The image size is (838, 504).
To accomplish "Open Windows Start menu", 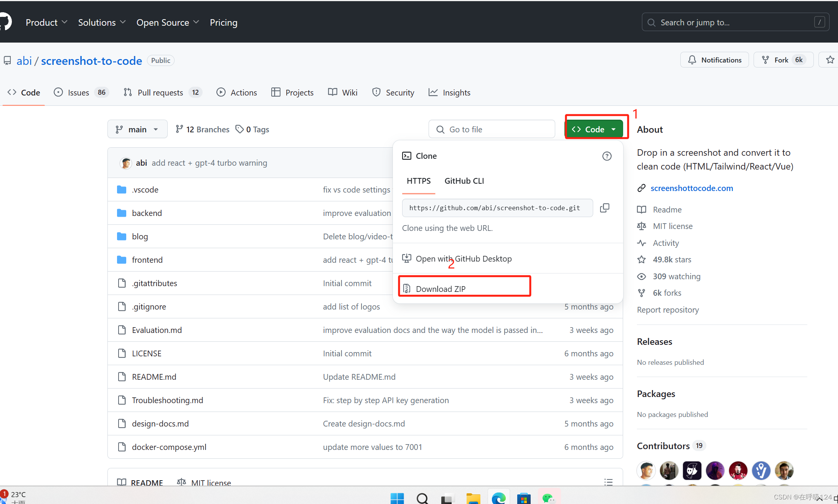I will [x=397, y=498].
